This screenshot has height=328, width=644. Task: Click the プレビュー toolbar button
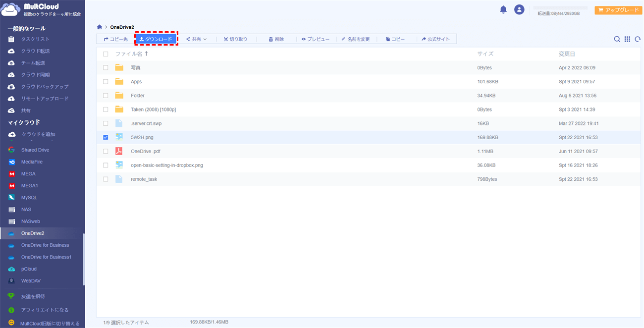pos(316,39)
